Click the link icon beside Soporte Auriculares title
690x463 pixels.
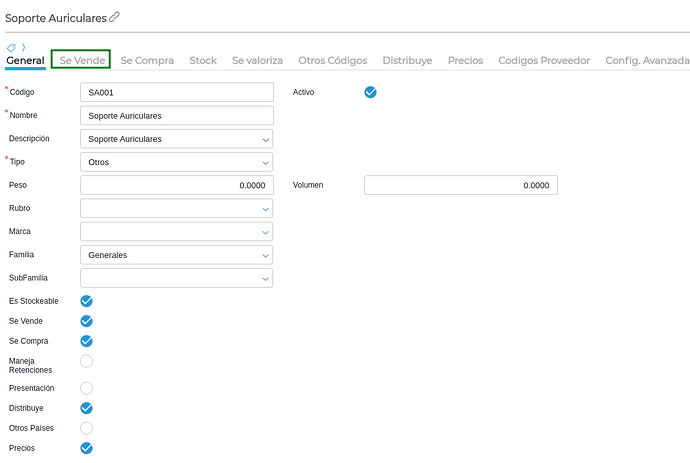pos(114,17)
